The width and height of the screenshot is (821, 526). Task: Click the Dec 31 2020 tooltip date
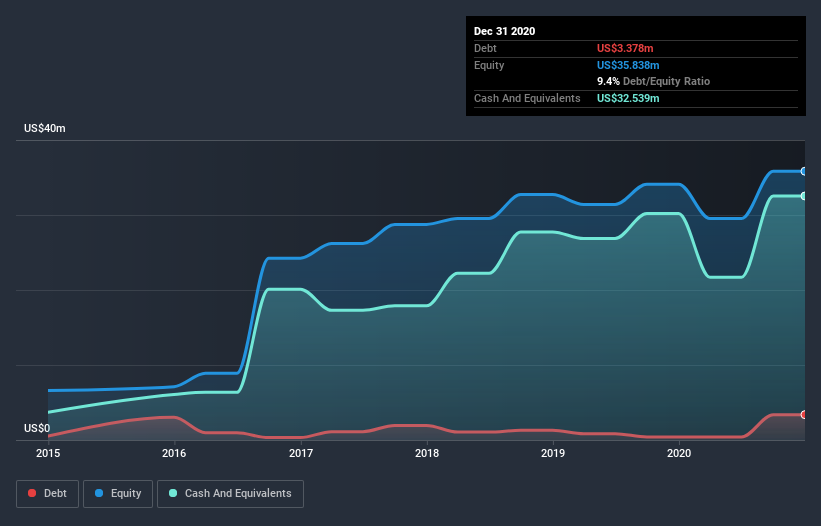coord(504,31)
